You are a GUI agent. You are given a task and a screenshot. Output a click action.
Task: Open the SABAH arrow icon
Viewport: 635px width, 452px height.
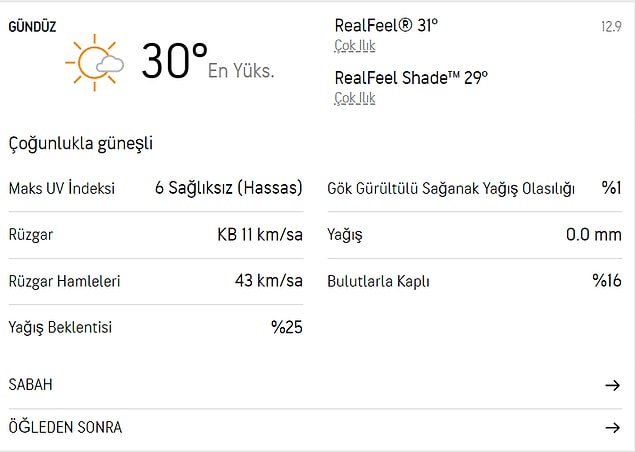(612, 385)
